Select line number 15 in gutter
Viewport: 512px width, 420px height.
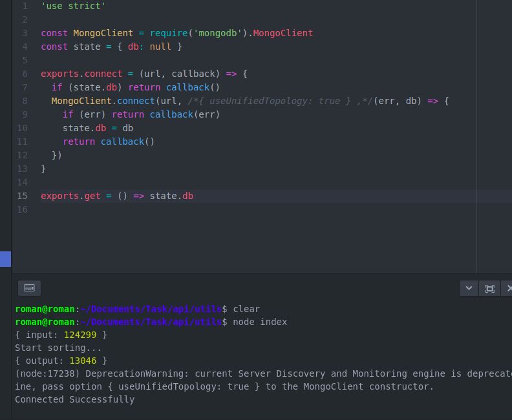(x=22, y=196)
